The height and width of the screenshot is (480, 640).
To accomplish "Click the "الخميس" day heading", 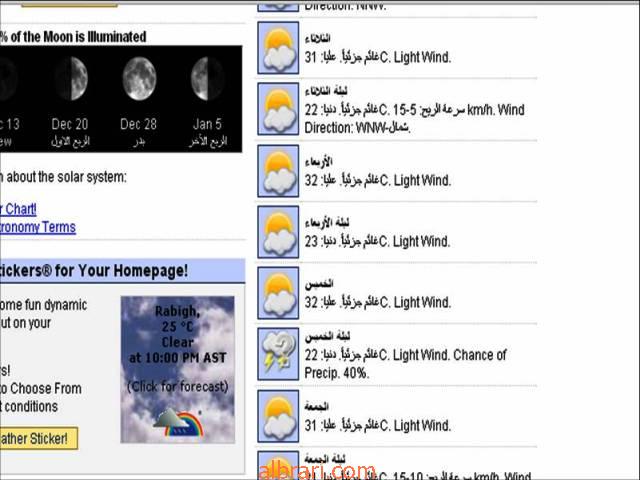I will [319, 284].
